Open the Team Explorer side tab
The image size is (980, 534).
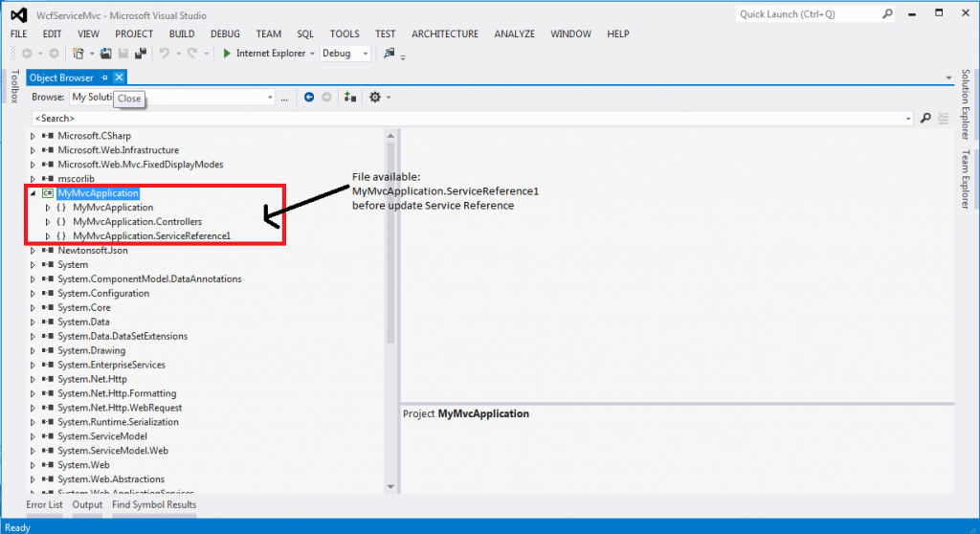coord(966,180)
